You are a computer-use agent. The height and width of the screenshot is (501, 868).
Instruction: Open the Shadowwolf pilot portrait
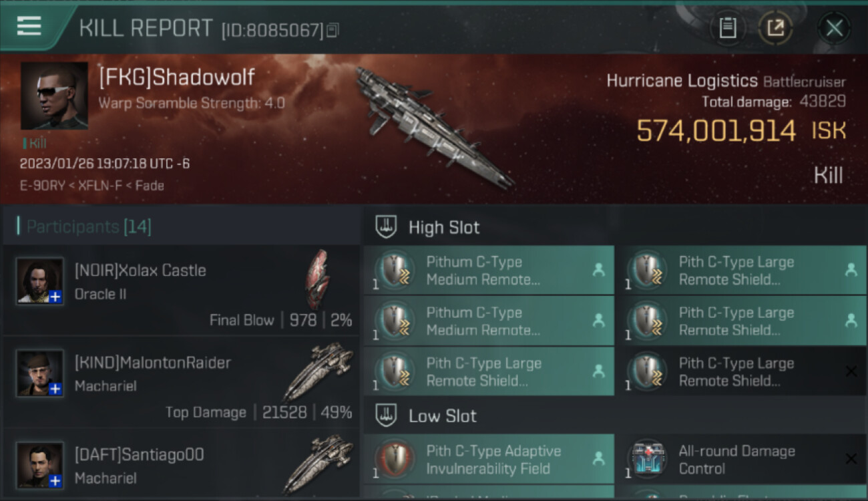tap(54, 96)
